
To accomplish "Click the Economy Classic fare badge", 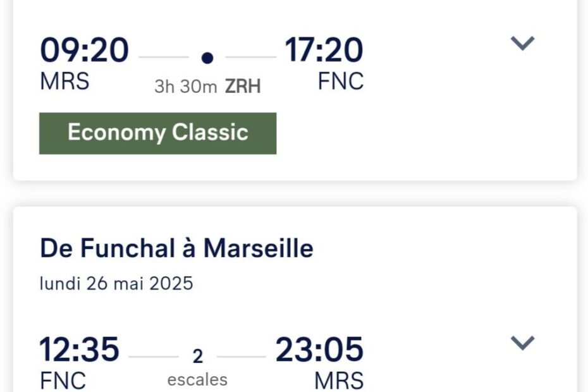I will tap(157, 133).
